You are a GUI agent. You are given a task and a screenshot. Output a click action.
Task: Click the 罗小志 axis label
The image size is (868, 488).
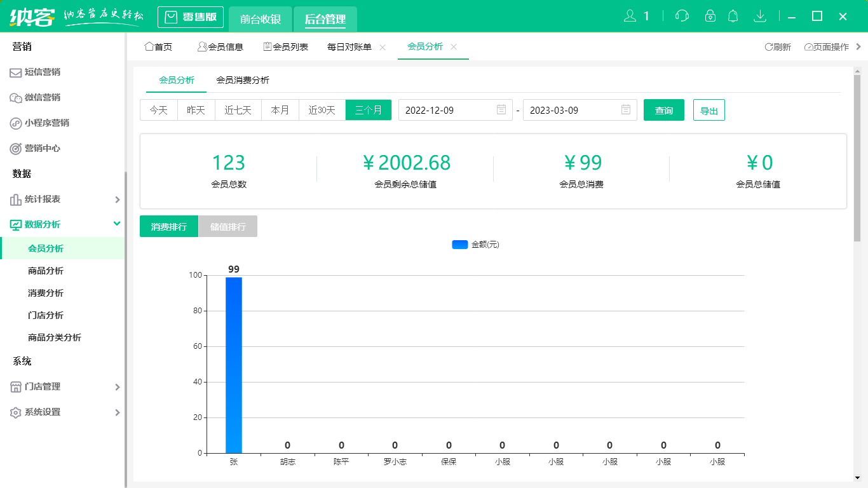pyautogui.click(x=395, y=462)
